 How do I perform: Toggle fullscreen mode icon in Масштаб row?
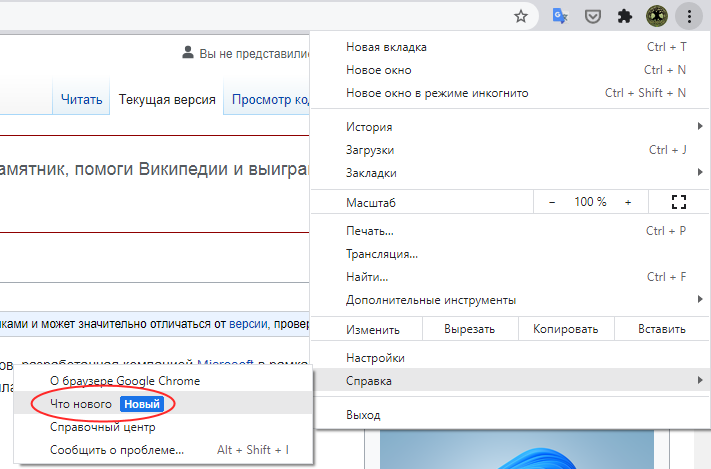click(x=679, y=202)
